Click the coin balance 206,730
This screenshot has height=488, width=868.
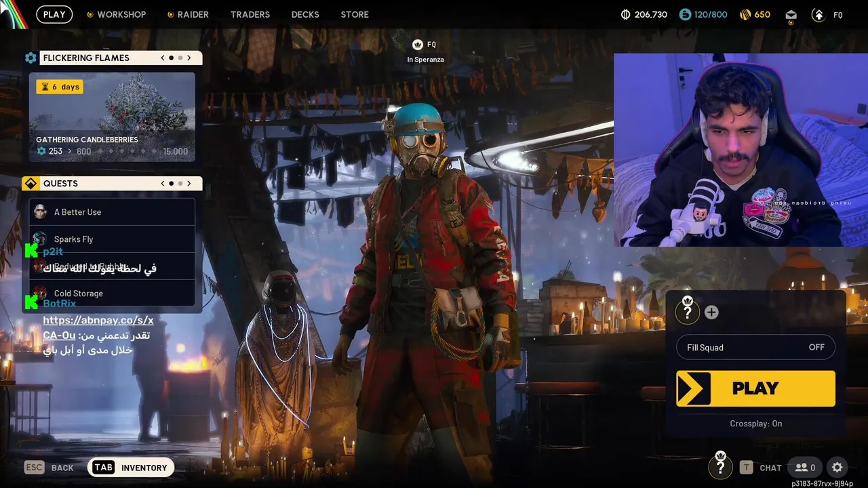click(644, 14)
